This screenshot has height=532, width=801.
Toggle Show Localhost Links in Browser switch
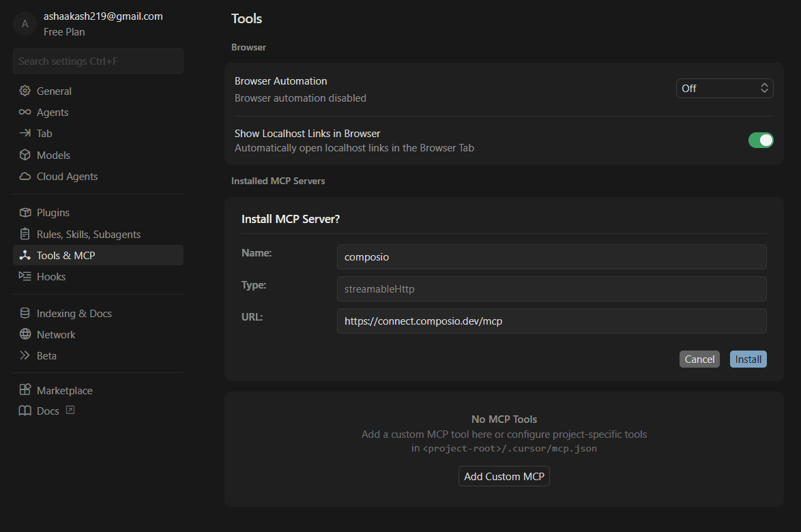761,140
